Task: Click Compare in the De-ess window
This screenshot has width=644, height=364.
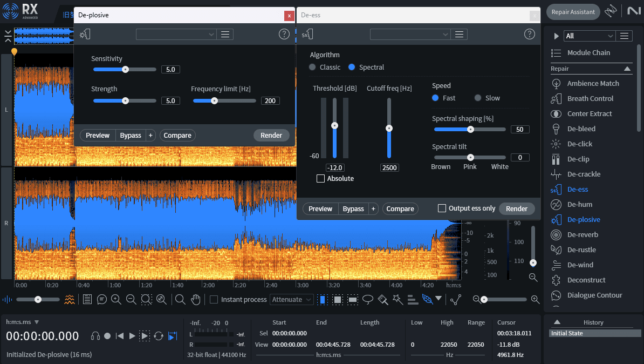Action: 400,209
